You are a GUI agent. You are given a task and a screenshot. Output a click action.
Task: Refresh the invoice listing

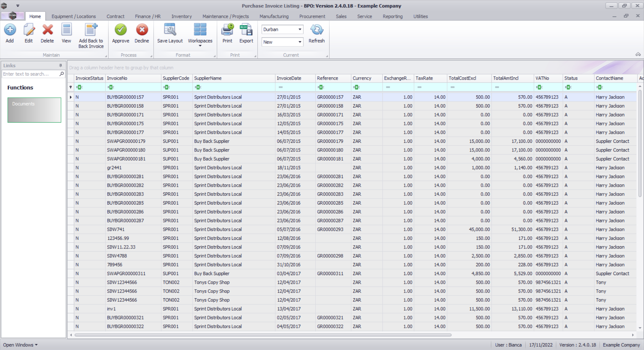point(317,30)
